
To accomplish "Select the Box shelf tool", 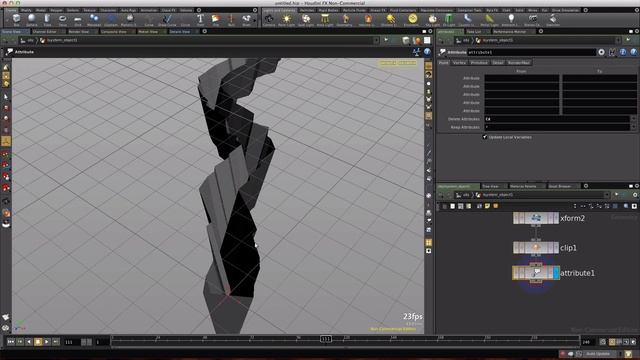I will coord(16,20).
